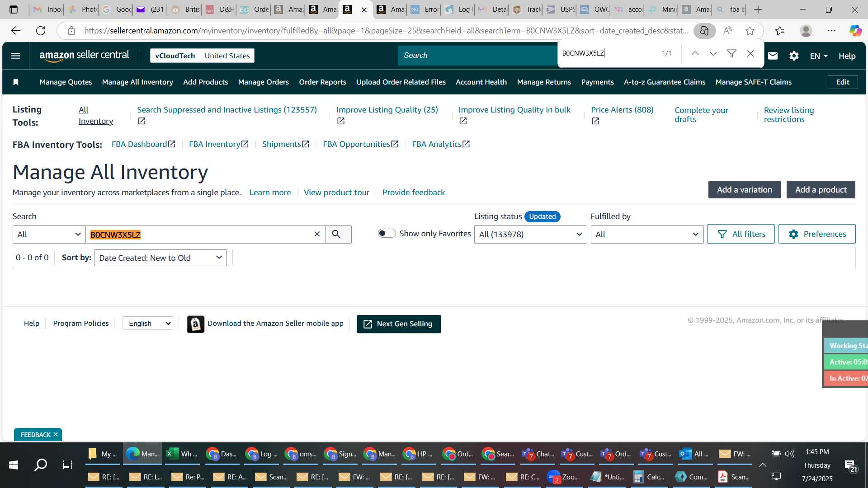The image size is (868, 488).
Task: Click the read aloud icon in address bar
Action: pos(727,31)
